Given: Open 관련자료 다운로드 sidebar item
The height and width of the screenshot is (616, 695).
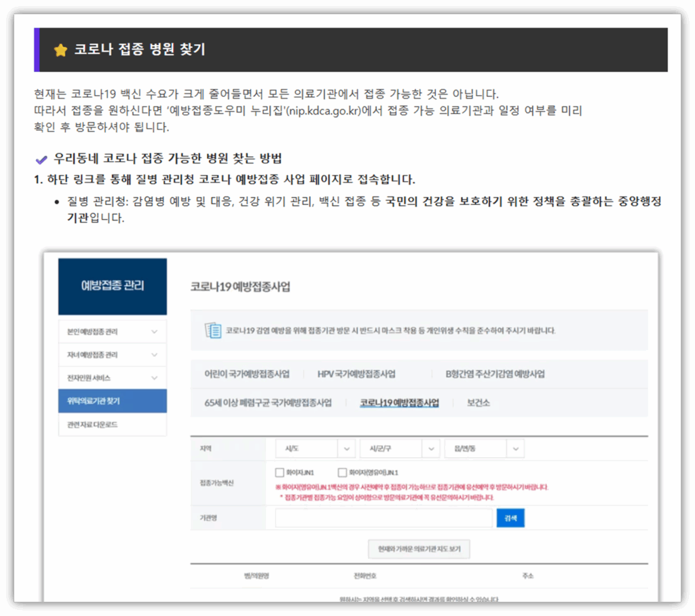Looking at the screenshot, I should (113, 425).
